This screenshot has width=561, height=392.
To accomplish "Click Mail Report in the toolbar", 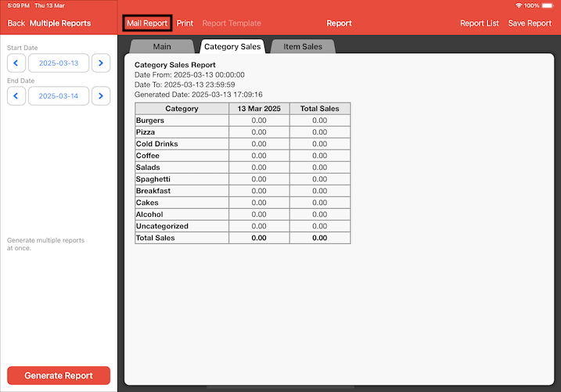I will pyautogui.click(x=147, y=23).
